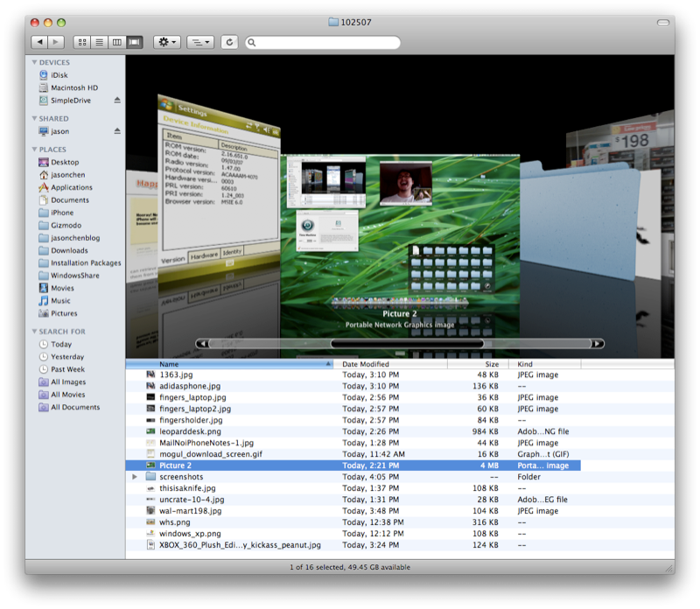Switch to icon view
The height and width of the screenshot is (609, 700).
pos(82,42)
